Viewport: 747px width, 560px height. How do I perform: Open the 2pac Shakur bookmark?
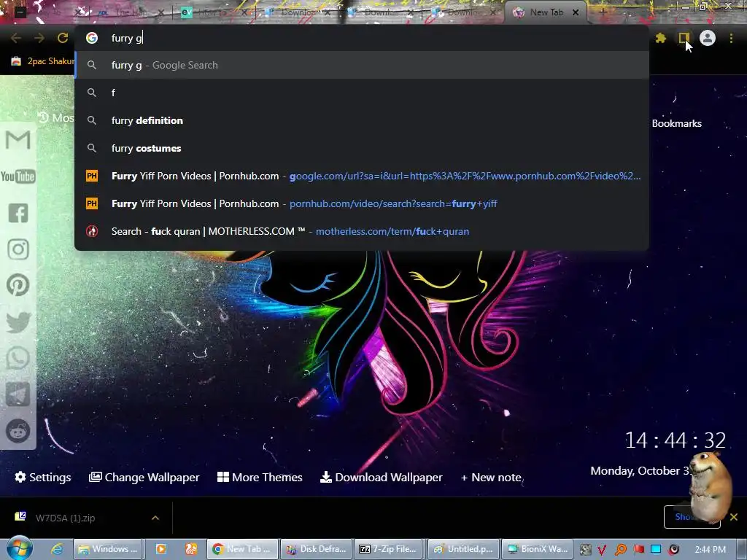[x=43, y=61]
